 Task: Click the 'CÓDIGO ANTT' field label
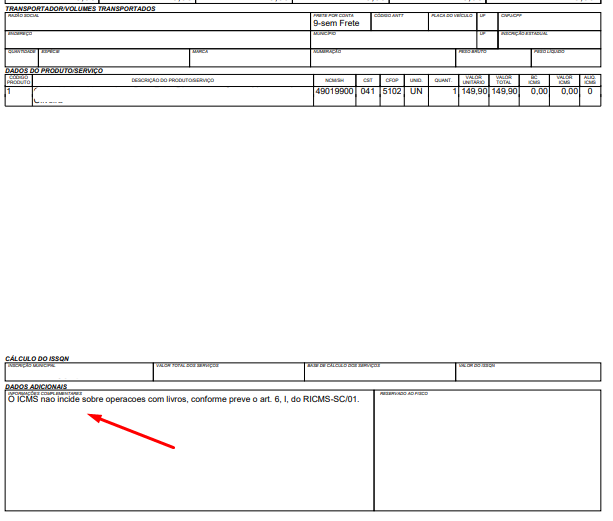[389, 16]
